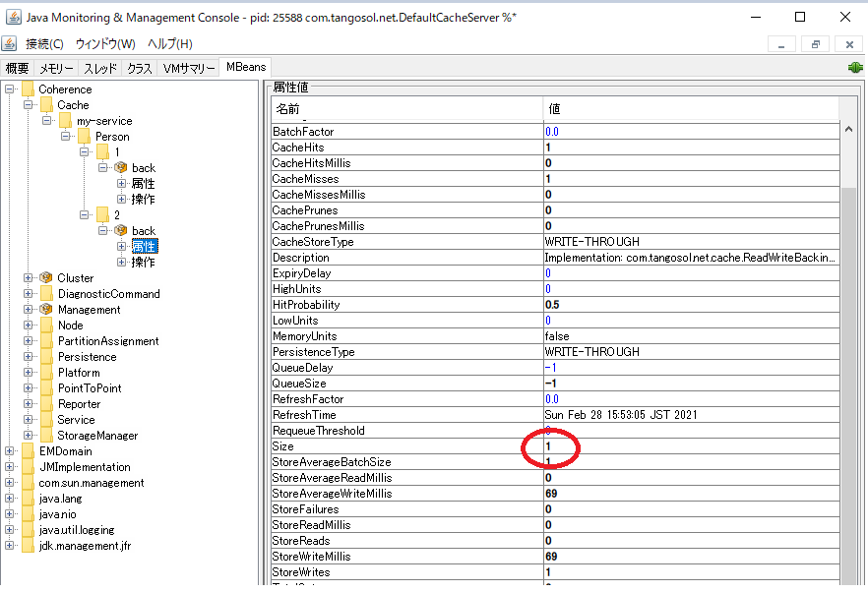Click the Java icon in the menu bar

[x=8, y=43]
